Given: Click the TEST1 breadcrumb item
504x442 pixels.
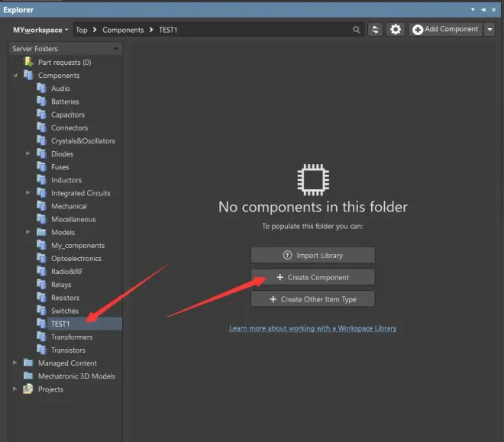Looking at the screenshot, I should (168, 30).
